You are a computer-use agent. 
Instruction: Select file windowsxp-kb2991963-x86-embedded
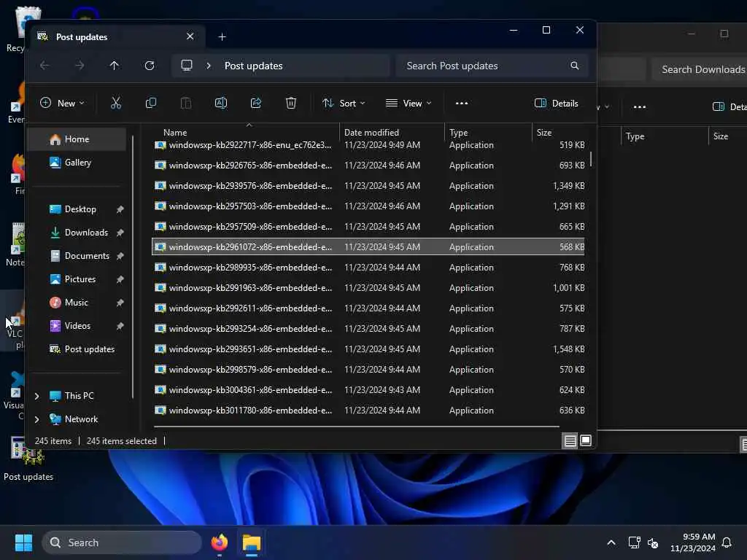pyautogui.click(x=368, y=287)
